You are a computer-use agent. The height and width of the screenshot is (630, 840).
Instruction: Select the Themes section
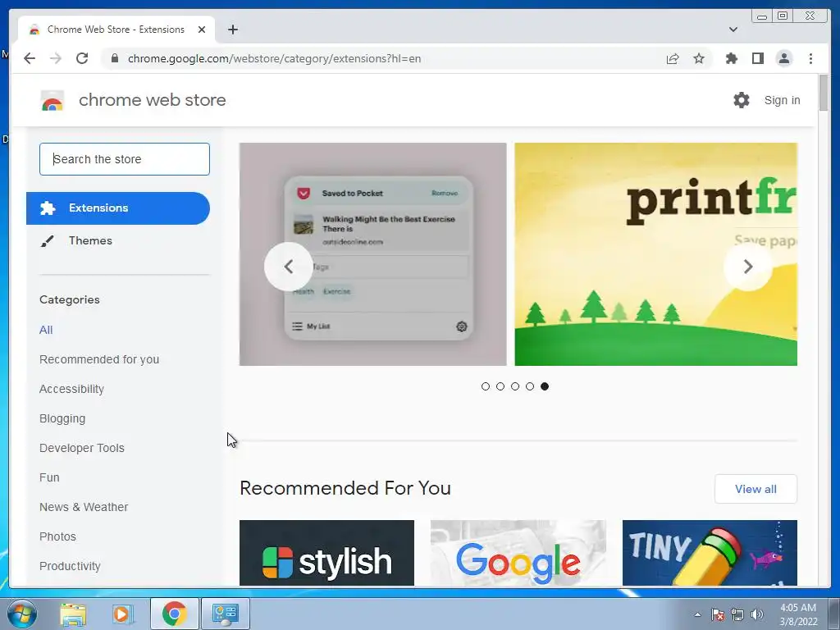point(118,240)
